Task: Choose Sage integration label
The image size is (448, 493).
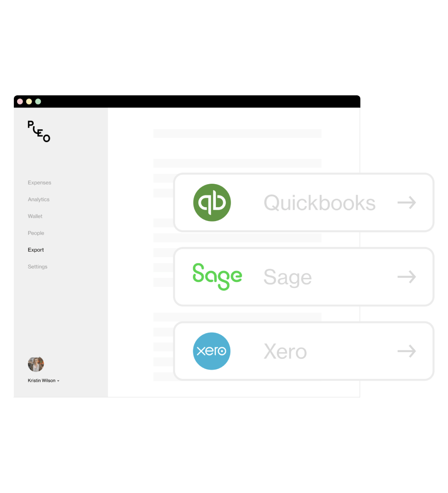Action: click(287, 277)
